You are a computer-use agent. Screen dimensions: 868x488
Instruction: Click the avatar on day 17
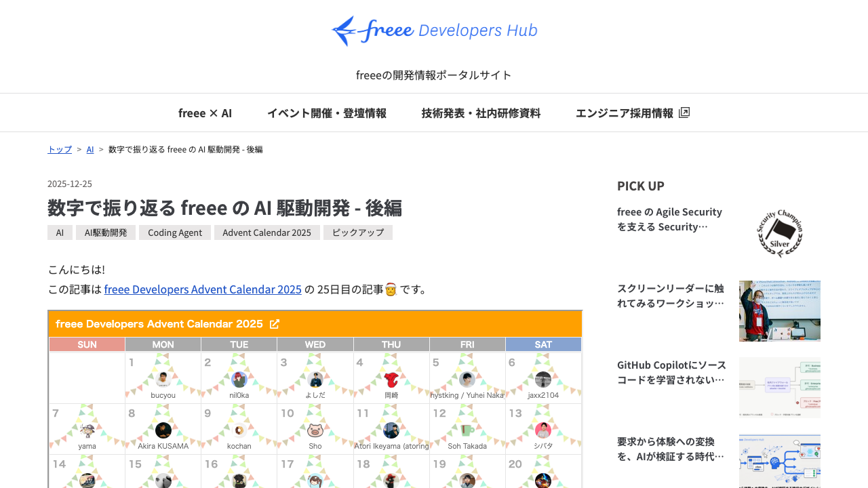point(315,481)
